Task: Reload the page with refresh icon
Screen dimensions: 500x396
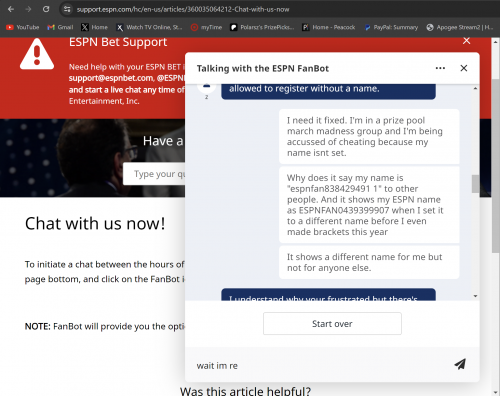Action: point(46,9)
